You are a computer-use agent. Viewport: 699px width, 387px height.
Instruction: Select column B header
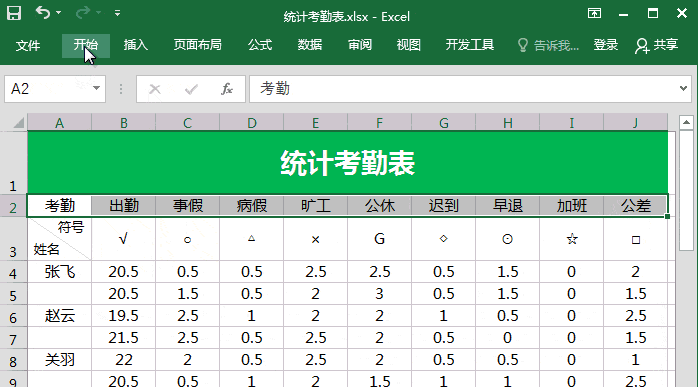tap(123, 123)
